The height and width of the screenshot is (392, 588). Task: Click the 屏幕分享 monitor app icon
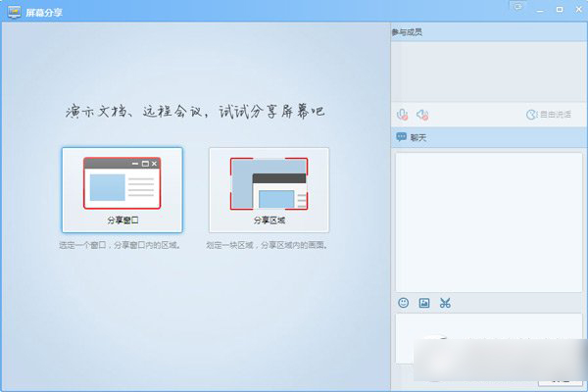[15, 12]
